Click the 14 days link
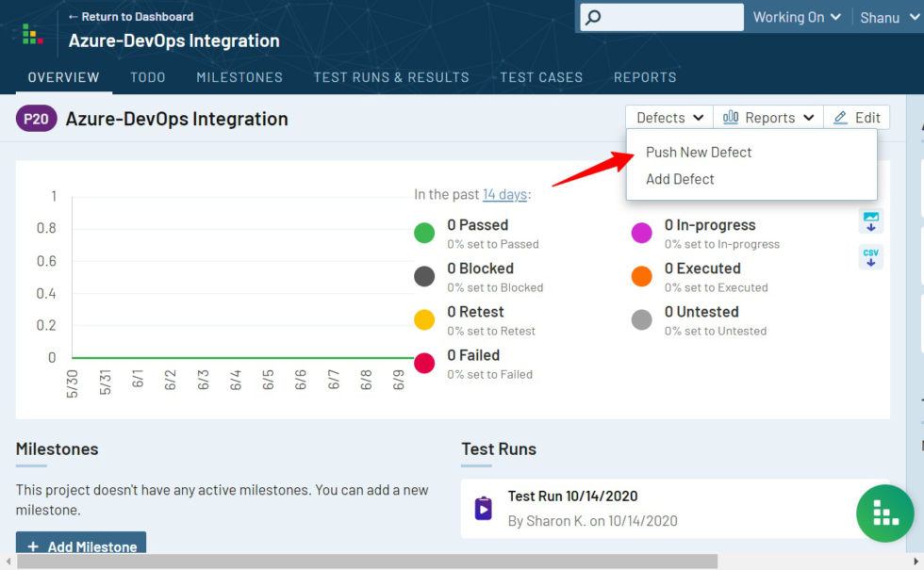 point(503,194)
